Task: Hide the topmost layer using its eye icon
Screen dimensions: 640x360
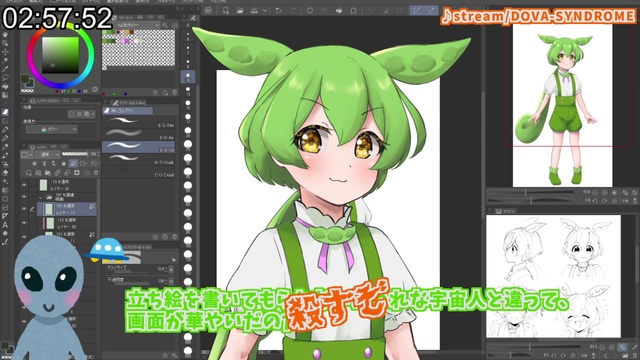Action: (24, 185)
